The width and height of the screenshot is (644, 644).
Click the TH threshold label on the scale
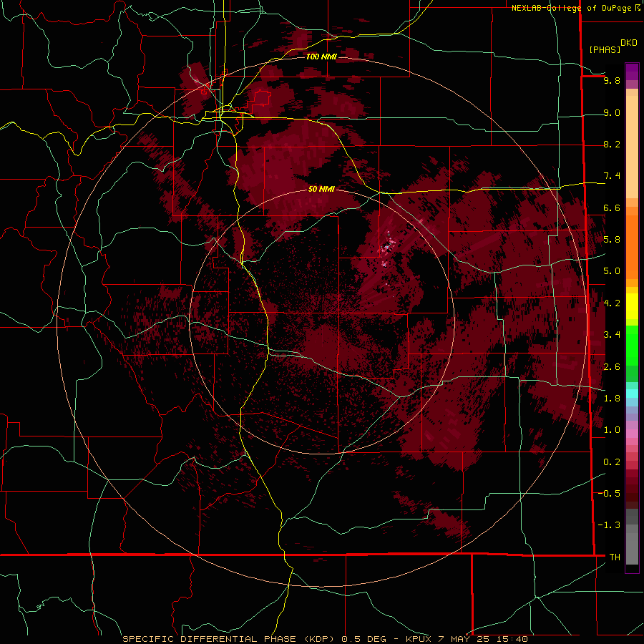click(615, 557)
